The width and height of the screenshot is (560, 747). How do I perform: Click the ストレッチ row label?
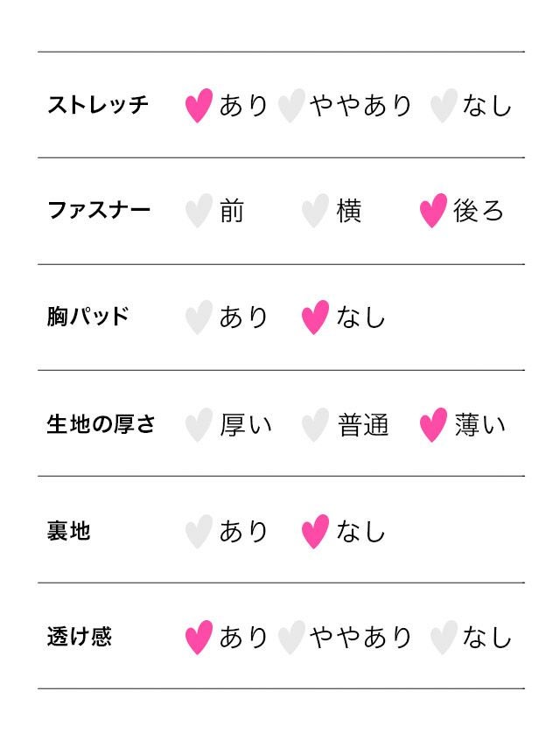click(98, 106)
